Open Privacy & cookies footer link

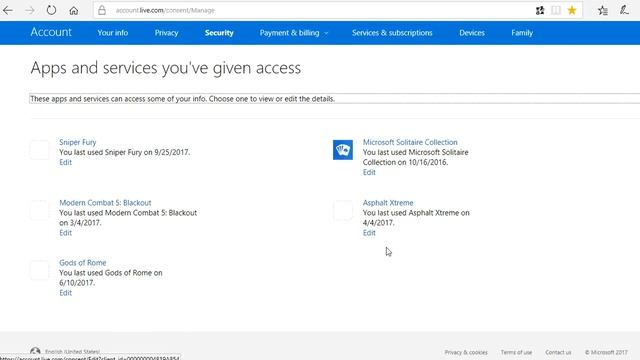click(466, 352)
